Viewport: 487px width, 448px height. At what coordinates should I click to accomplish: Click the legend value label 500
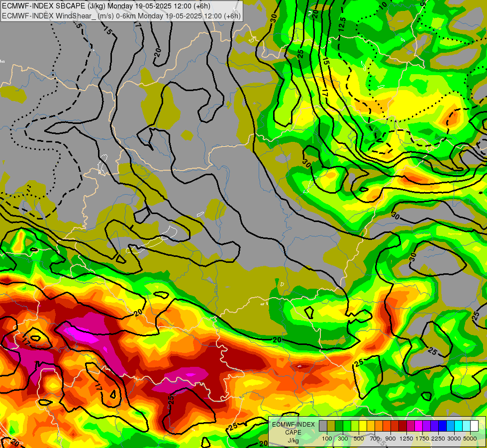(359, 439)
